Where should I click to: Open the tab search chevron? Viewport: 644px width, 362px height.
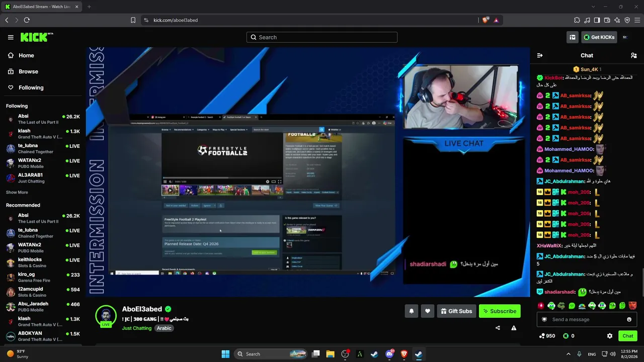pyautogui.click(x=593, y=7)
